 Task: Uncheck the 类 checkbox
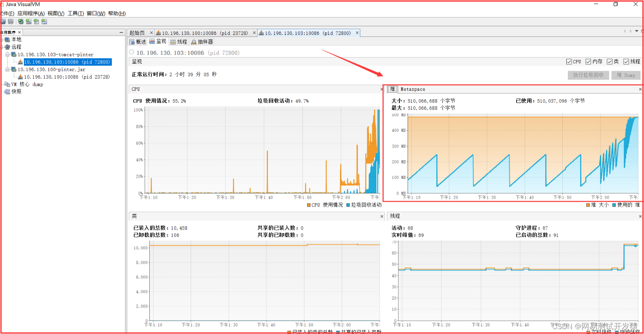[610, 62]
